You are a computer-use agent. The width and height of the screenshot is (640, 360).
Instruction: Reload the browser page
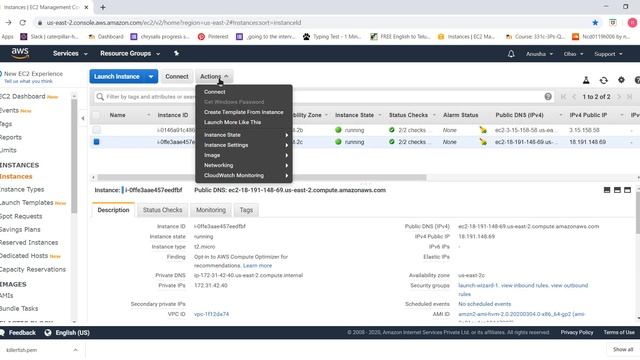[23, 23]
